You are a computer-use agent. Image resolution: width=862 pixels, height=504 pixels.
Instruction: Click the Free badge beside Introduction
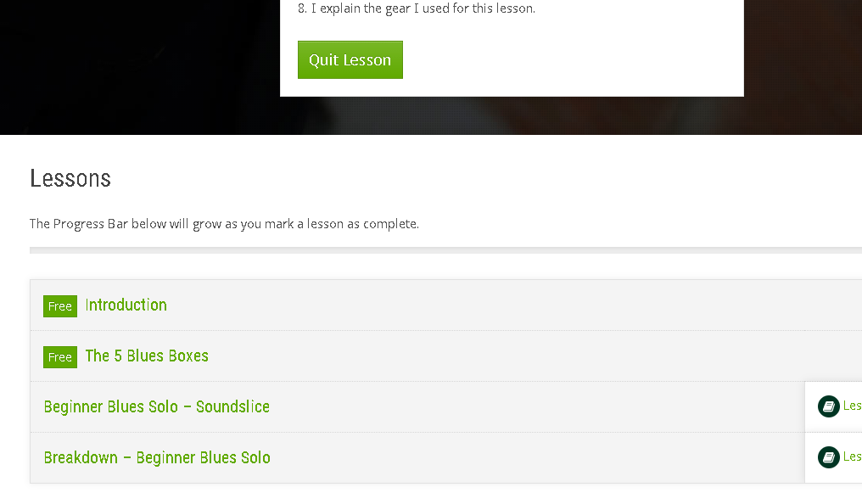point(60,306)
